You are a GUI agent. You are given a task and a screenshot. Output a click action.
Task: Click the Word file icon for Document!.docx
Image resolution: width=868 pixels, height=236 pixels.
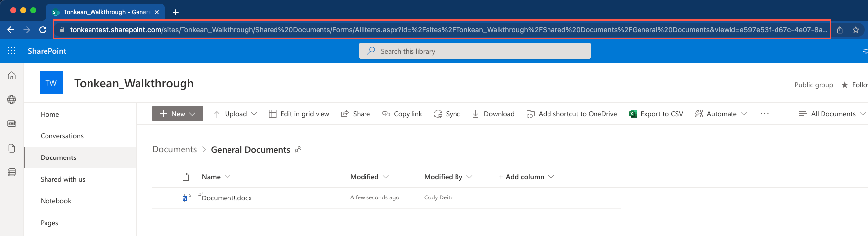pyautogui.click(x=186, y=198)
